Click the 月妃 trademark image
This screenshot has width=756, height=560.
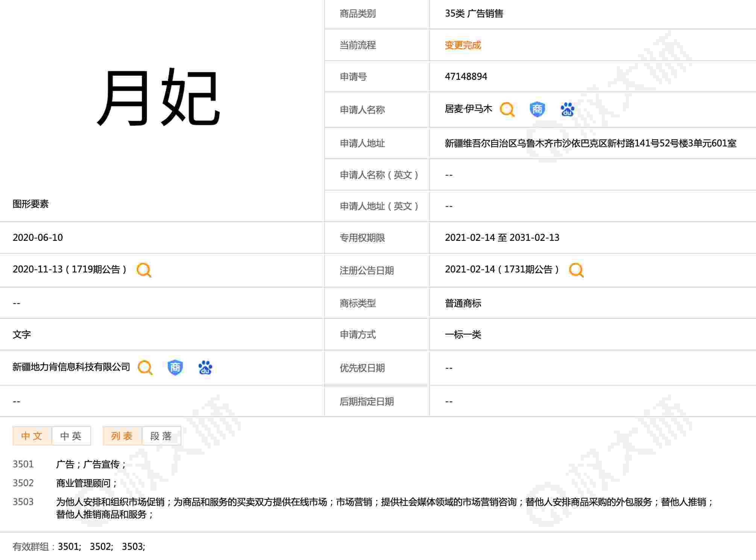[x=159, y=98]
